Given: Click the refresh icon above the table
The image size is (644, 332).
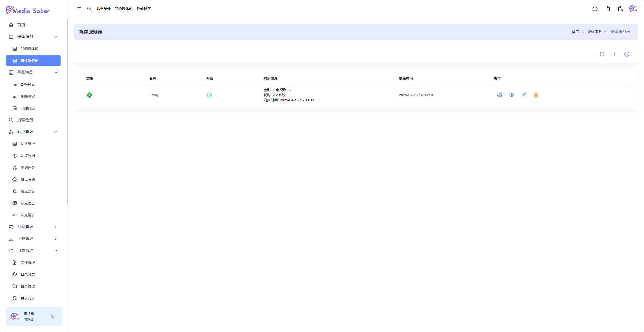Looking at the screenshot, I should tap(602, 54).
